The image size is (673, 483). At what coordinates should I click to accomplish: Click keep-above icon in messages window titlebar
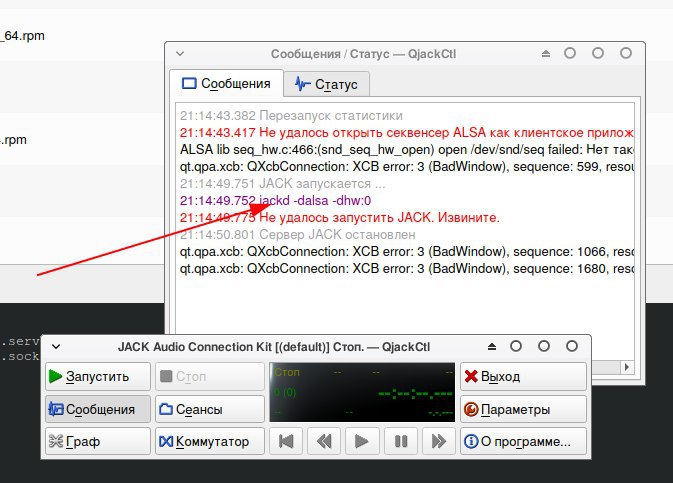pos(546,54)
